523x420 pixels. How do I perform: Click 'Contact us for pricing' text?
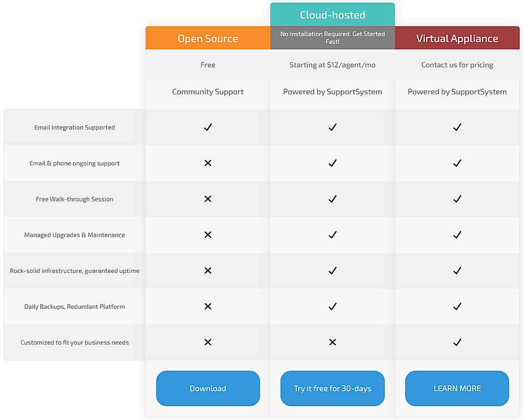coord(457,65)
